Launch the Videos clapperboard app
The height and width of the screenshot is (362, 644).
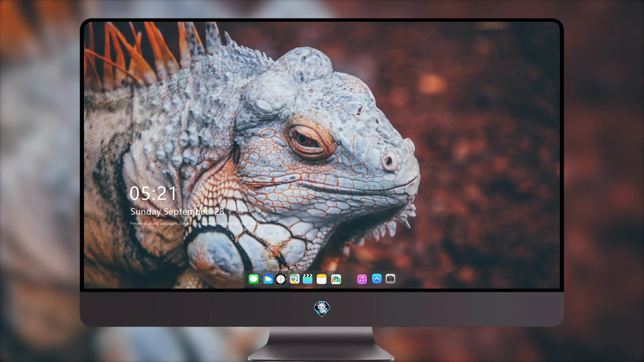308,279
